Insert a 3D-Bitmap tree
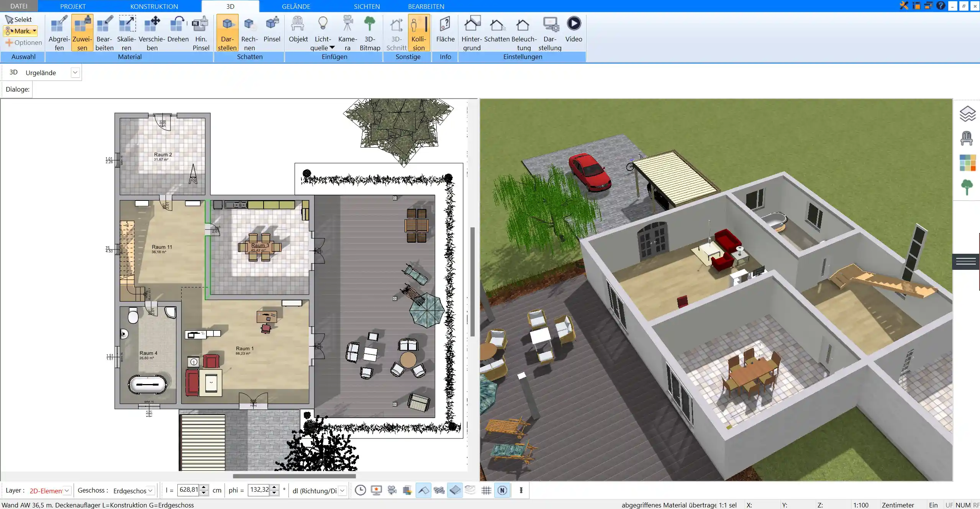 click(x=370, y=33)
